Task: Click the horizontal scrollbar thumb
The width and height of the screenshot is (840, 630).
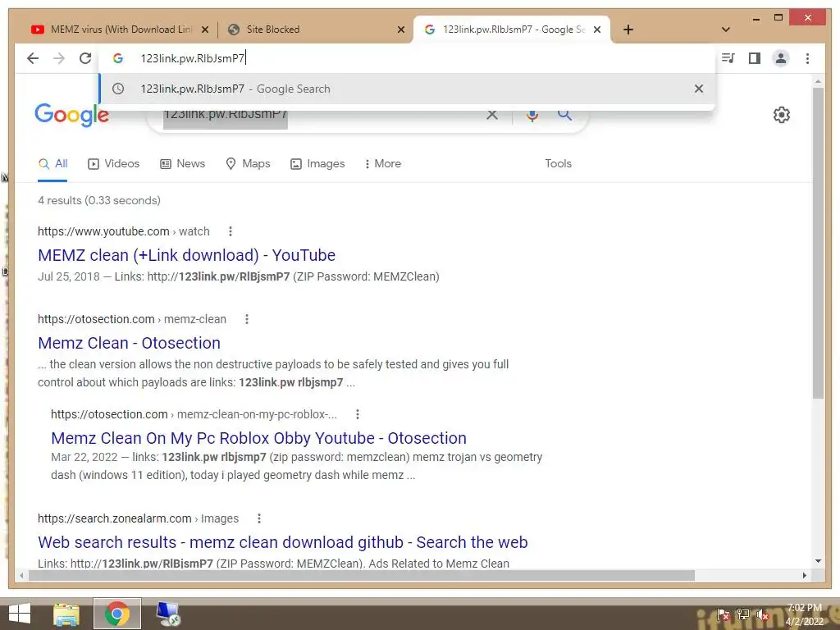Action: [x=362, y=575]
